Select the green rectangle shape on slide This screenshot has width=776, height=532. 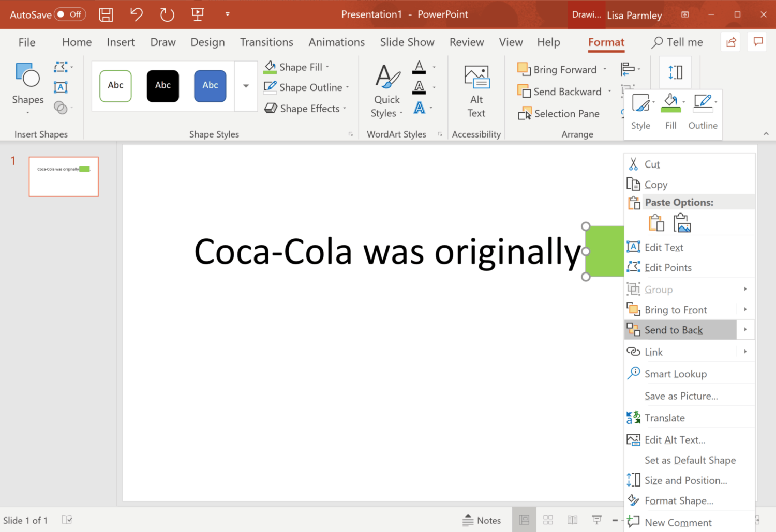point(605,251)
